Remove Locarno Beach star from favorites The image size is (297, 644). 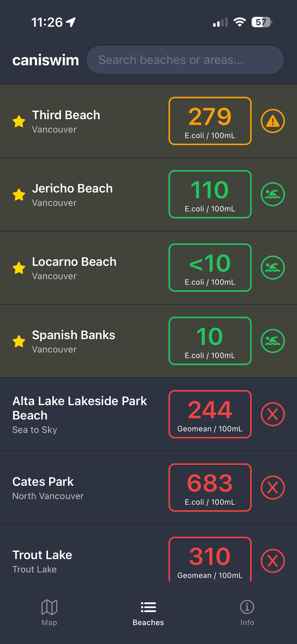(19, 268)
